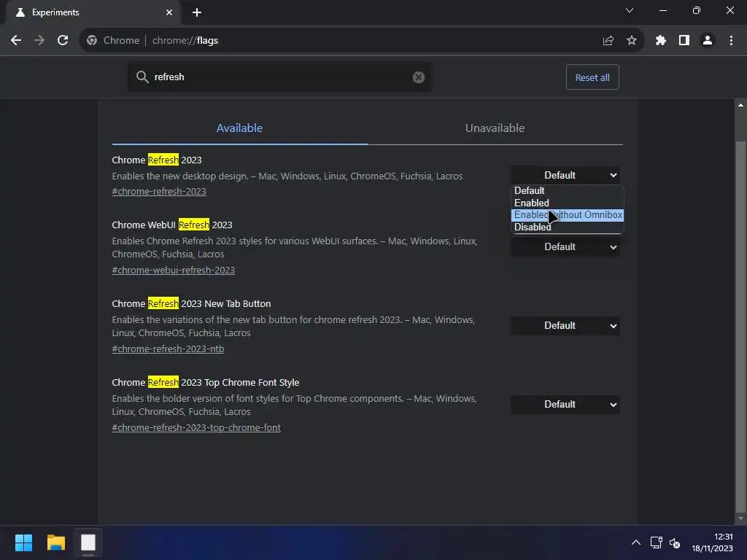Click the forward navigation arrow
The width and height of the screenshot is (747, 560).
tap(39, 41)
